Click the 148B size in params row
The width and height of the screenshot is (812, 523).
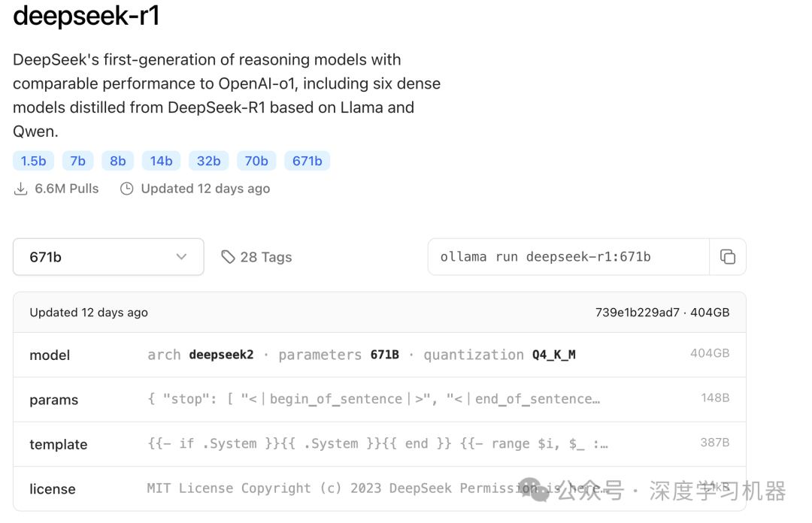click(x=715, y=398)
